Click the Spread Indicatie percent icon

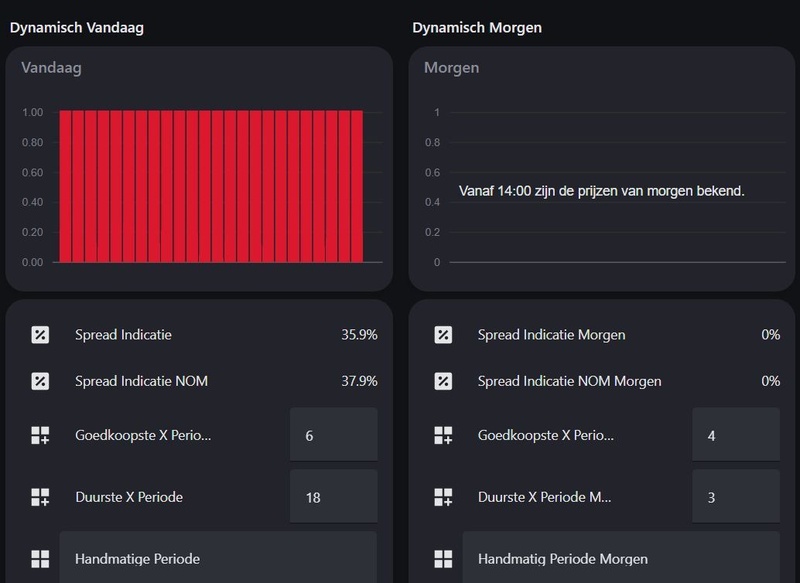point(40,335)
